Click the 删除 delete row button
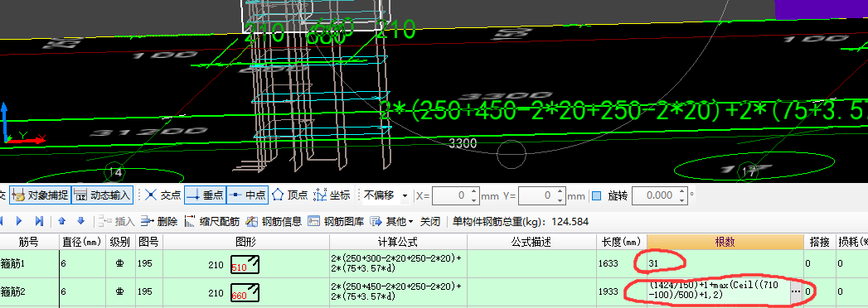Image resolution: width=868 pixels, height=308 pixels. (159, 222)
